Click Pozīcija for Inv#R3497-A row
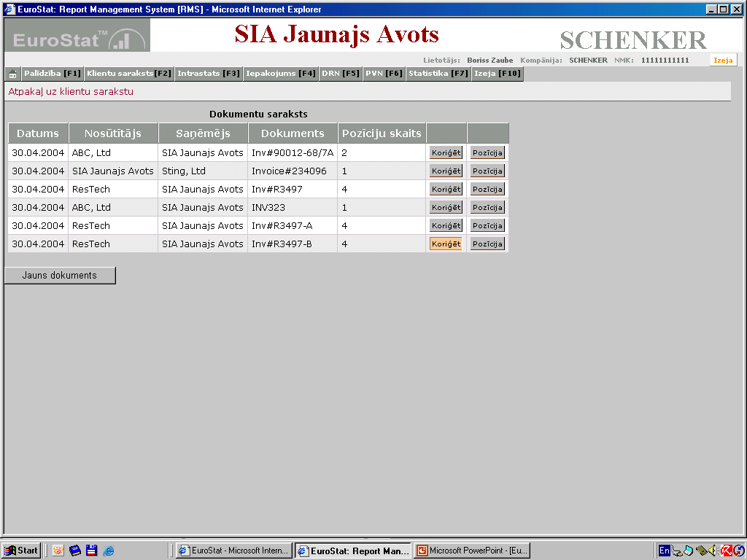747x560 pixels. point(487,225)
